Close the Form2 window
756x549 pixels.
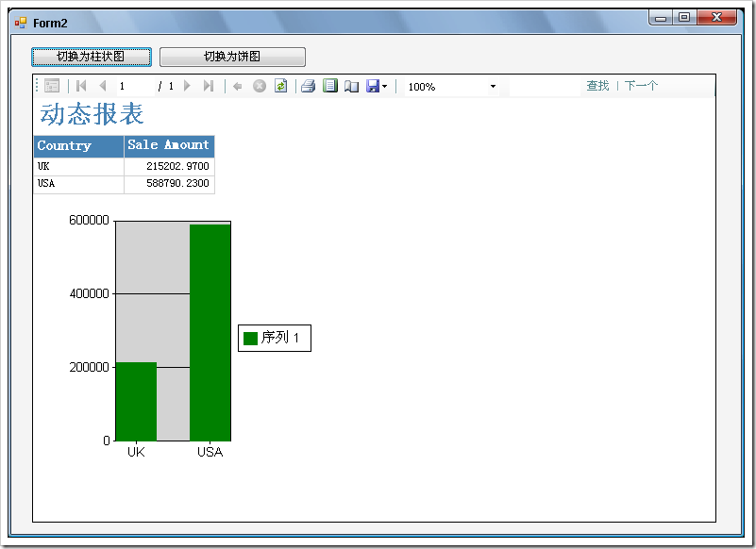716,18
